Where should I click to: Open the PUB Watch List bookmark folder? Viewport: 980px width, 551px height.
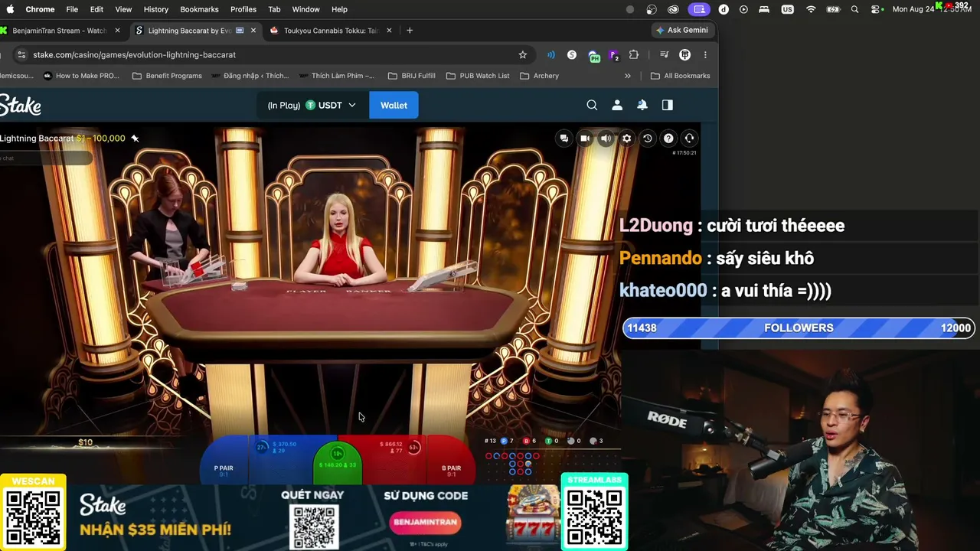pos(478,76)
